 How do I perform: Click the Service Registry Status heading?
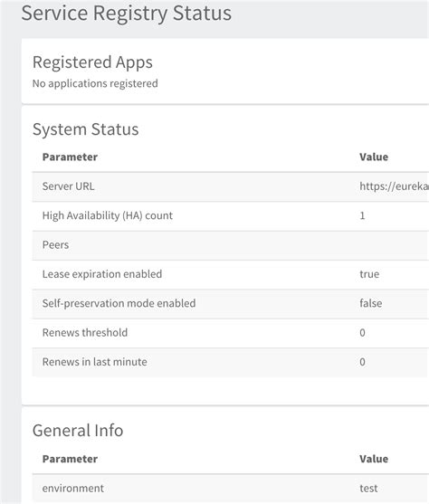(x=127, y=14)
